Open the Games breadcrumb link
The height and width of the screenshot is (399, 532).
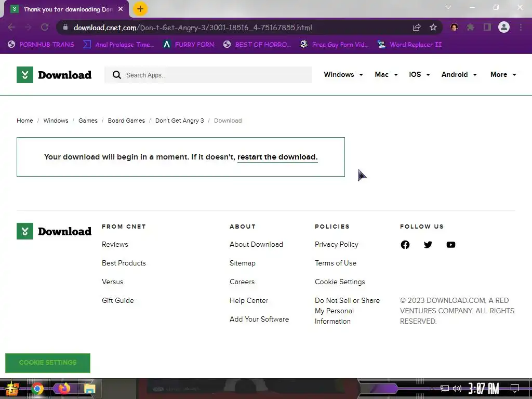[x=88, y=121]
